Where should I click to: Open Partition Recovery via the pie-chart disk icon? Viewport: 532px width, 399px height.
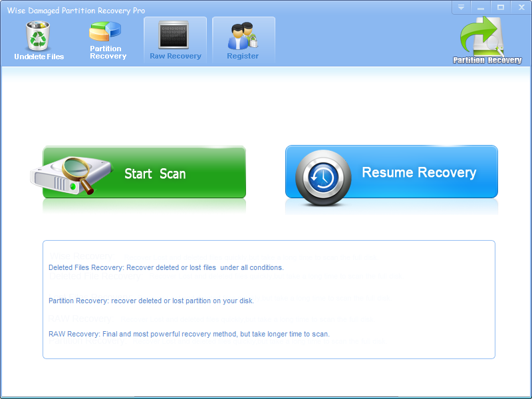(106, 31)
